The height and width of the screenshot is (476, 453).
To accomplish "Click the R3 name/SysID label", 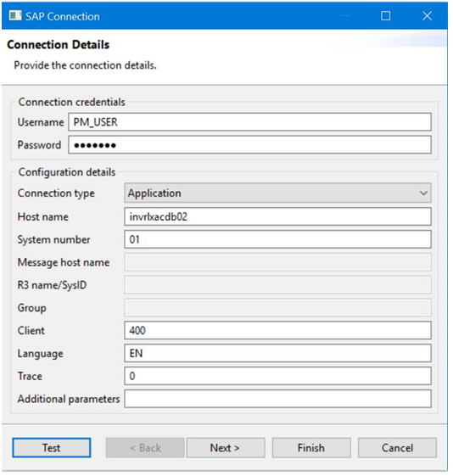I will click(52, 285).
